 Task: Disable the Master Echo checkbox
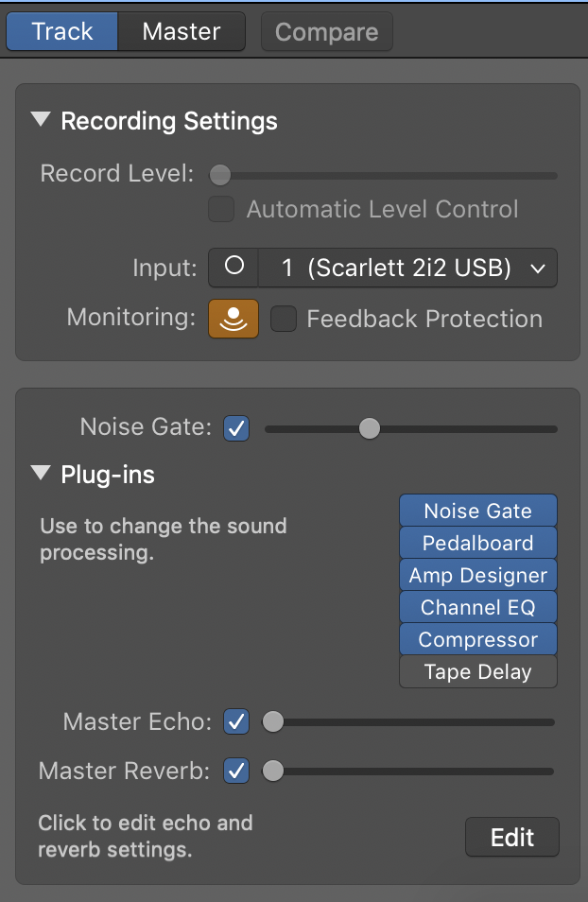[236, 722]
